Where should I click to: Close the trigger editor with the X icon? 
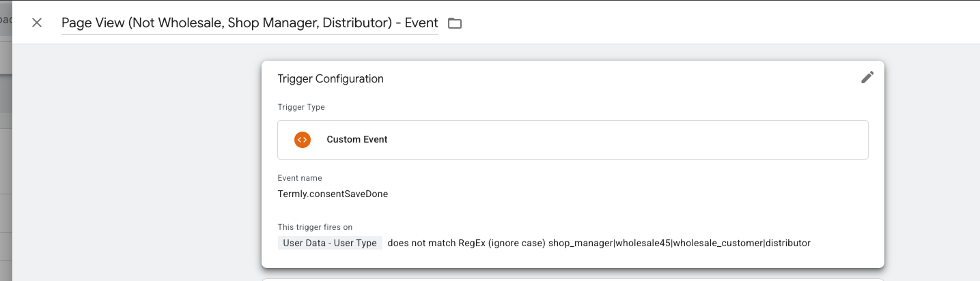(37, 23)
